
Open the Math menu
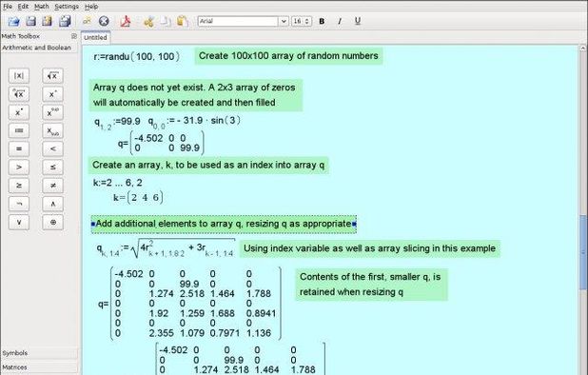tap(41, 7)
